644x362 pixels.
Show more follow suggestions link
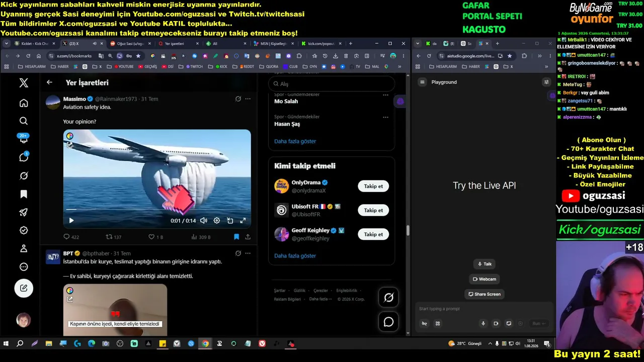295,256
